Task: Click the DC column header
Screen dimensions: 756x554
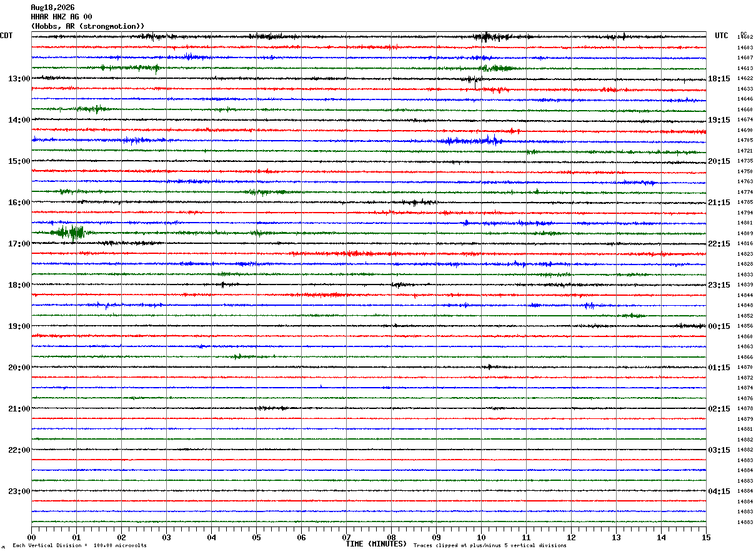Action: (x=744, y=34)
